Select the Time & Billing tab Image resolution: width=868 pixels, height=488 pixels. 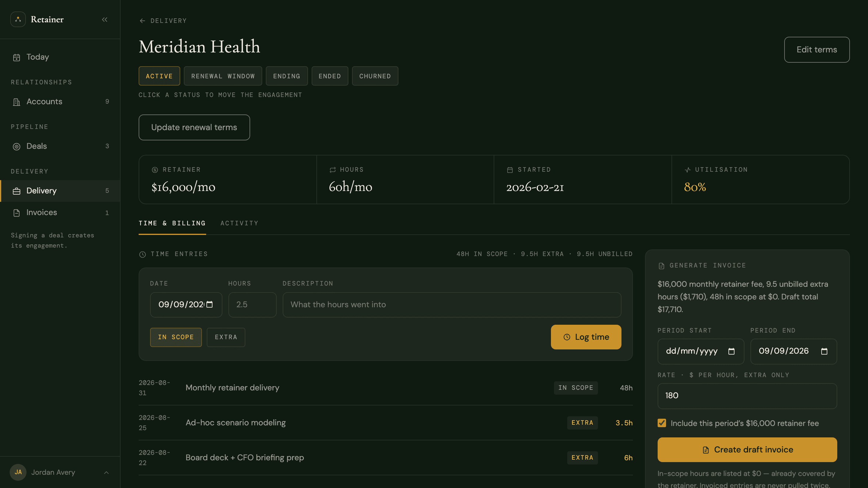coord(172,223)
